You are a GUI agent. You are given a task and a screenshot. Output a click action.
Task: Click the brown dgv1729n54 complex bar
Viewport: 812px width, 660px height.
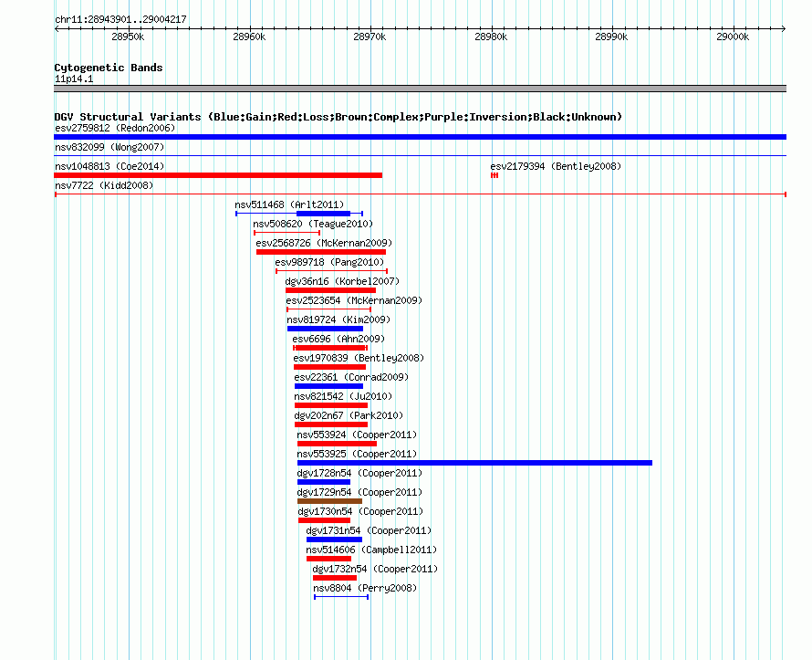pyautogui.click(x=330, y=501)
